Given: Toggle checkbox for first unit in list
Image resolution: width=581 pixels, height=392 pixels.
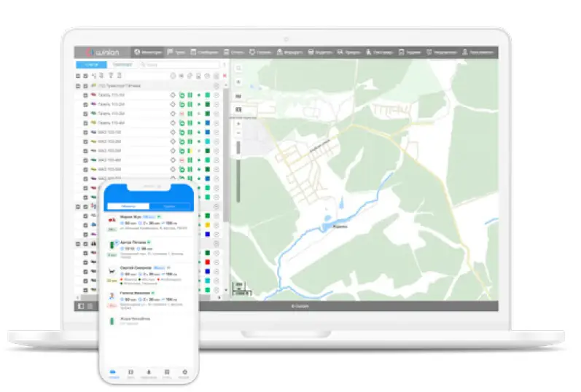Looking at the screenshot, I should coord(85,95).
